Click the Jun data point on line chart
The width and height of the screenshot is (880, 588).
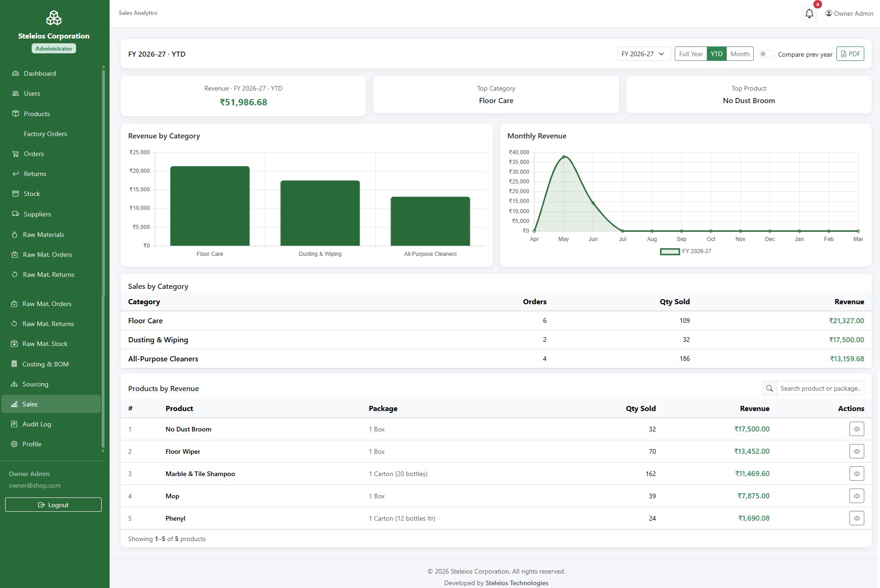coord(593,203)
